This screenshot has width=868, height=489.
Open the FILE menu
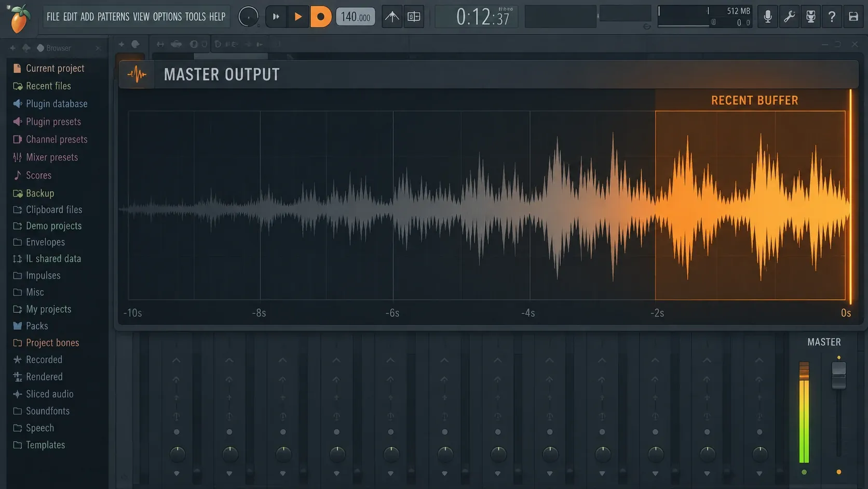pos(53,17)
